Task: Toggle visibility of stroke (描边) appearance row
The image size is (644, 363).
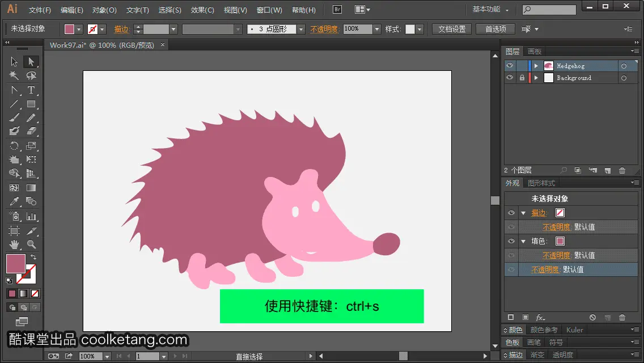Action: pyautogui.click(x=511, y=213)
